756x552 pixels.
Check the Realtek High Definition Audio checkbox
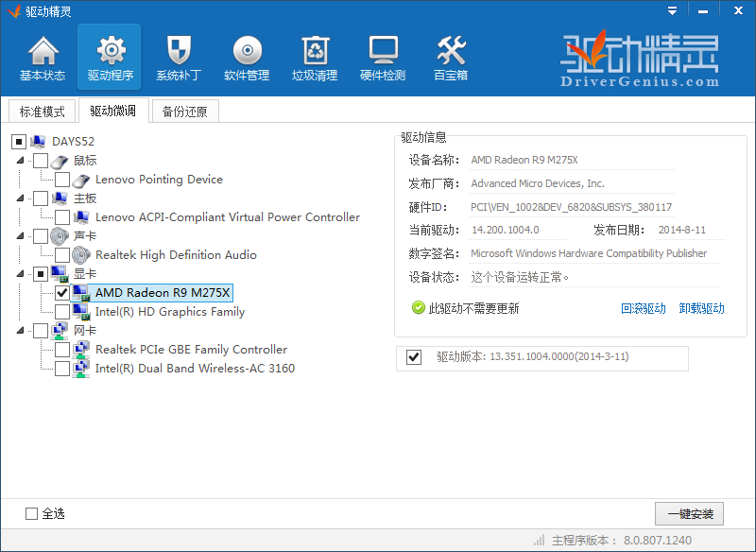pos(62,255)
